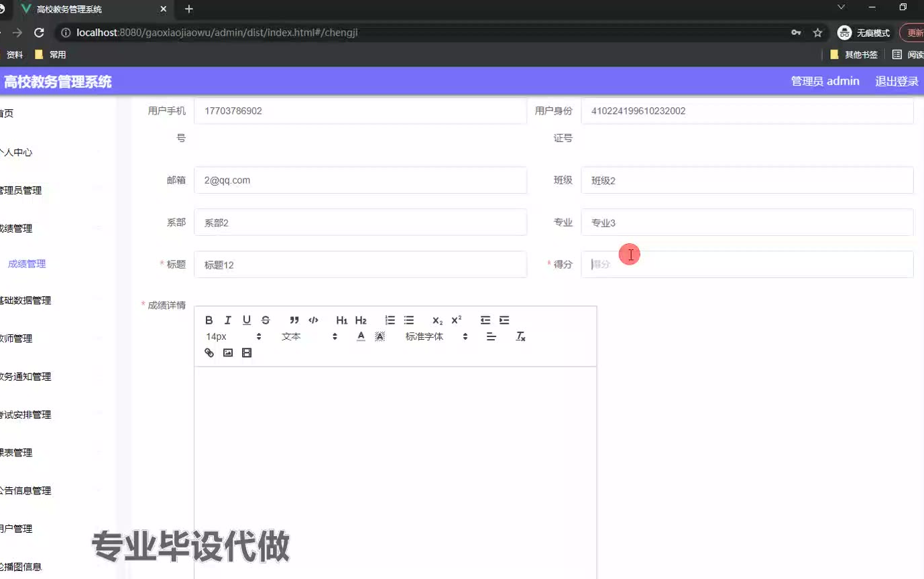Create a bulleted list
The height and width of the screenshot is (579, 924).
(409, 320)
